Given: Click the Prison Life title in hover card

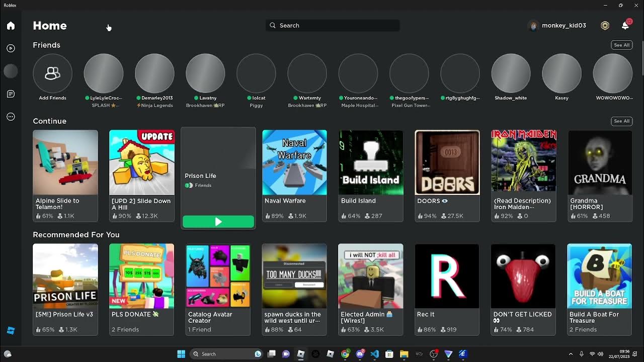Looking at the screenshot, I should point(200,175).
